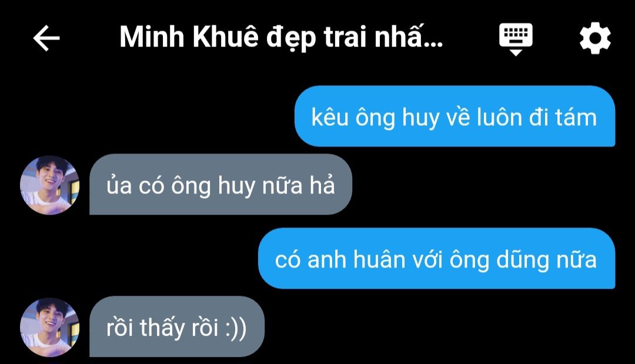The height and width of the screenshot is (364, 635).
Task: Open avatar beside "ủa có ông huy nữa hả"
Action: pyautogui.click(x=50, y=185)
